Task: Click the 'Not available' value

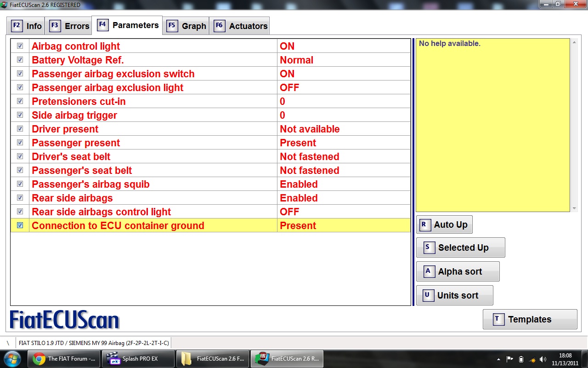Action: coord(310,129)
